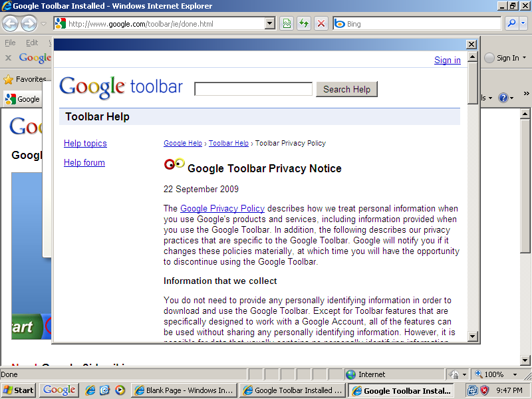This screenshot has height=399, width=532.
Task: Click the 9:47 PM system clock
Action: point(509,390)
